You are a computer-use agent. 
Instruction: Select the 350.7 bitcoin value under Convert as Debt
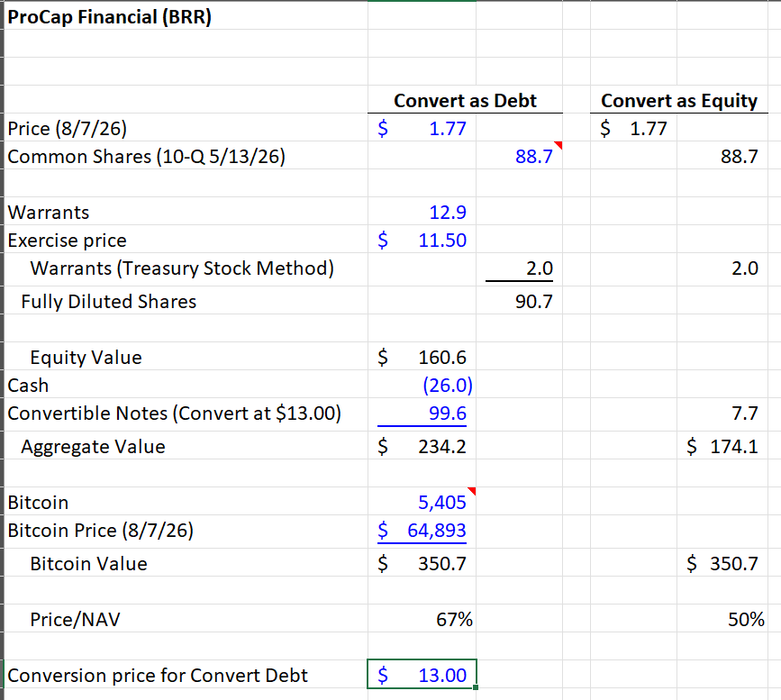tap(422, 563)
